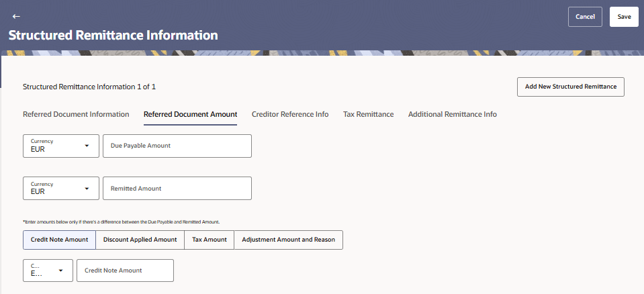
Task: Click the Credit Note Amount input field
Action: click(125, 271)
